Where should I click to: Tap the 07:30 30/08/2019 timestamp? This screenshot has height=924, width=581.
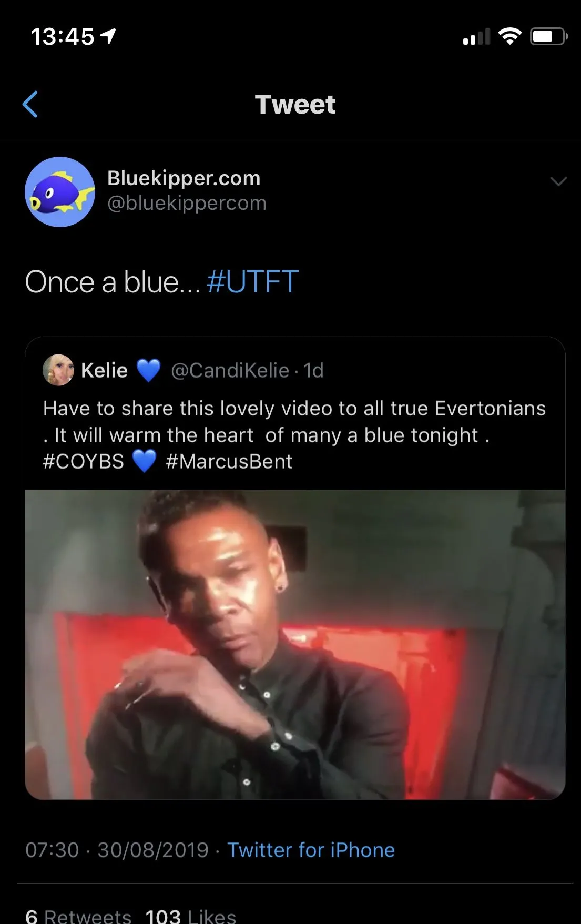(x=117, y=850)
